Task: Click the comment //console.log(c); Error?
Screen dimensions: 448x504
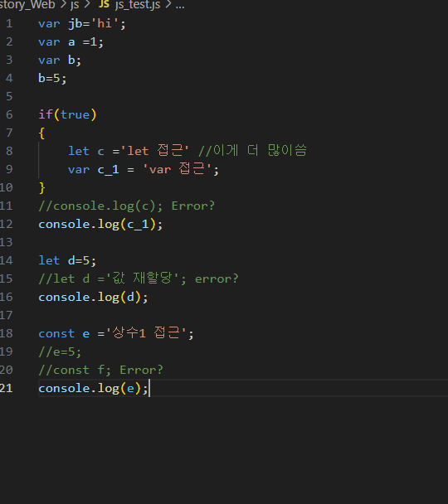Action: (126, 206)
